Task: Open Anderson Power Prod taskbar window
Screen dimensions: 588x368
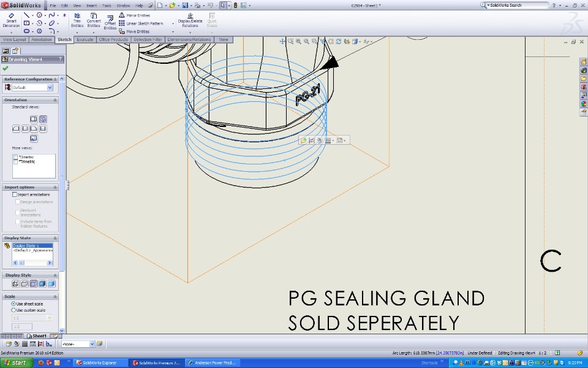Action: 213,362
